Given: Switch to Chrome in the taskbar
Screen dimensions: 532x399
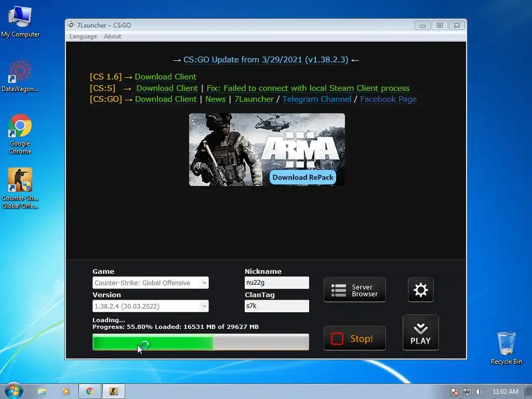Looking at the screenshot, I should click(x=89, y=392).
